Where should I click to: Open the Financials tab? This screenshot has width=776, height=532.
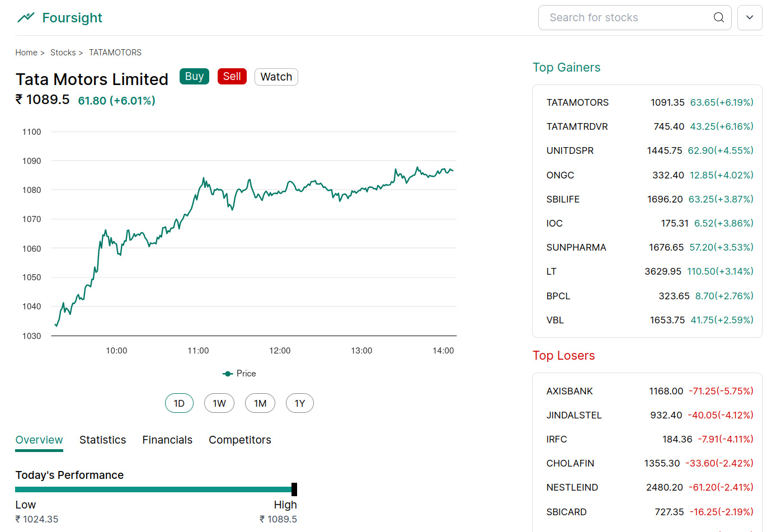pos(167,440)
